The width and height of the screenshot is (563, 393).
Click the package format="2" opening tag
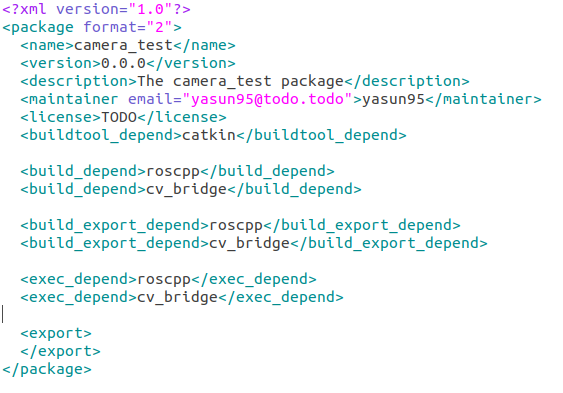[x=92, y=27]
